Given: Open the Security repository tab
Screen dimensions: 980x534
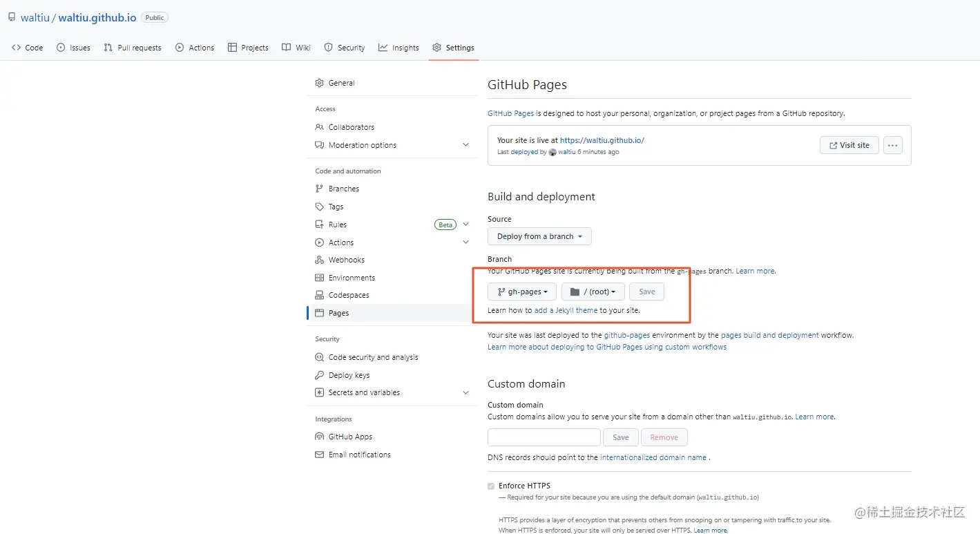Looking at the screenshot, I should click(345, 48).
